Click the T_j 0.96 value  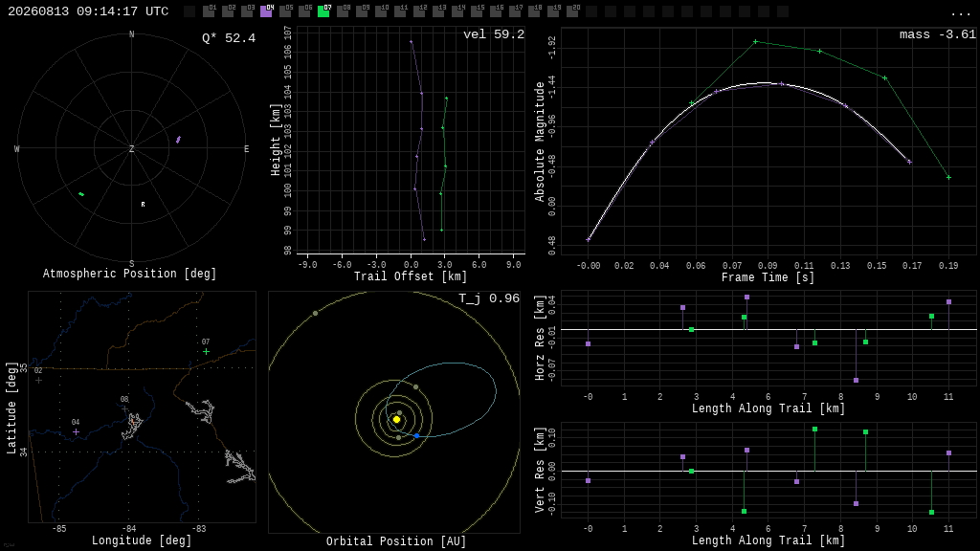(489, 298)
